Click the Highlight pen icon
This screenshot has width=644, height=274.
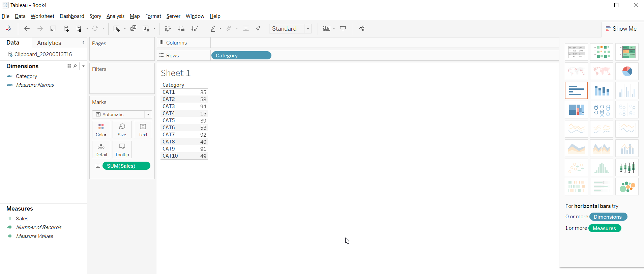213,29
